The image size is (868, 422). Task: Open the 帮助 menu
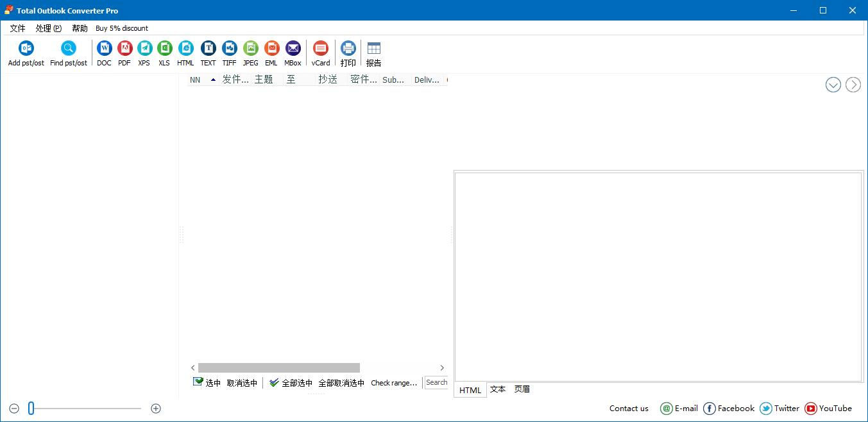click(80, 28)
